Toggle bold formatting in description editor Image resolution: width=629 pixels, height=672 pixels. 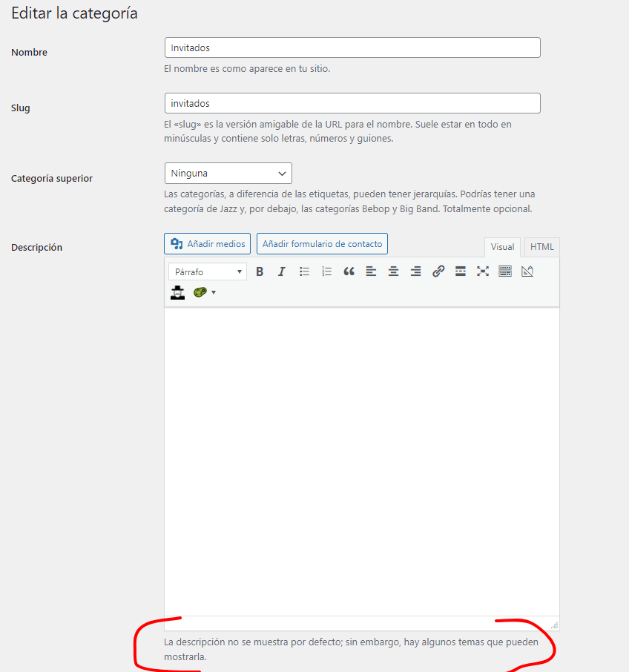pos(259,271)
